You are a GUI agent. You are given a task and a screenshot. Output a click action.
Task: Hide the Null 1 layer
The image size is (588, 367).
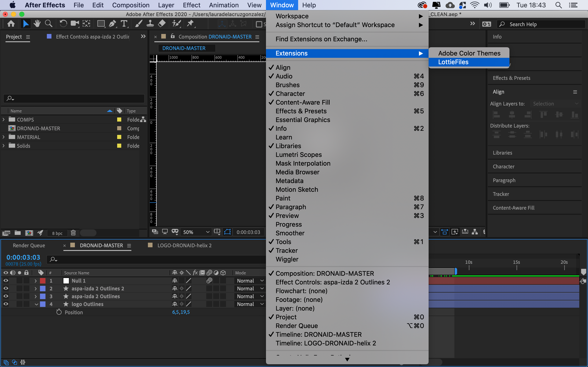pos(6,281)
